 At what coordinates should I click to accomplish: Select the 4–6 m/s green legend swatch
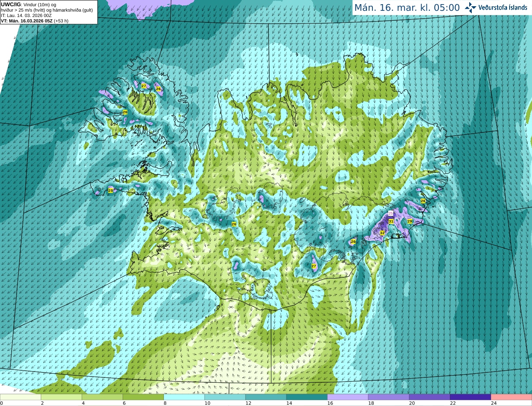(x=102, y=397)
